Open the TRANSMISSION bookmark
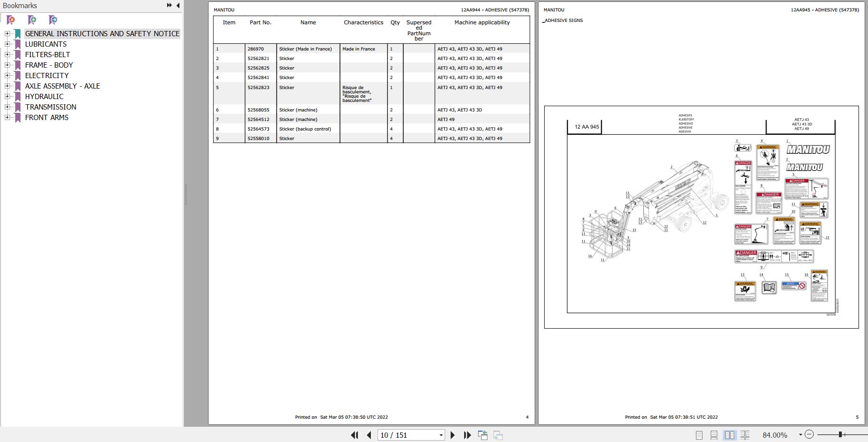Viewport: 868px width, 442px height. (50, 107)
